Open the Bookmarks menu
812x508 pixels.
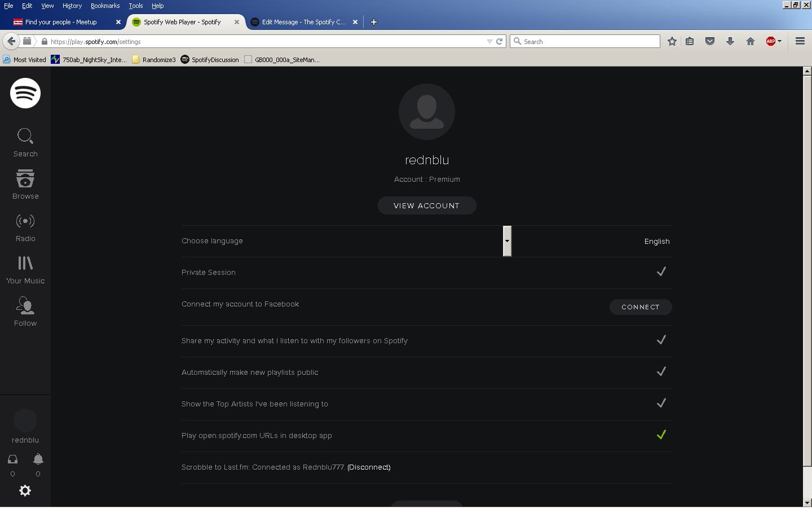tap(105, 6)
